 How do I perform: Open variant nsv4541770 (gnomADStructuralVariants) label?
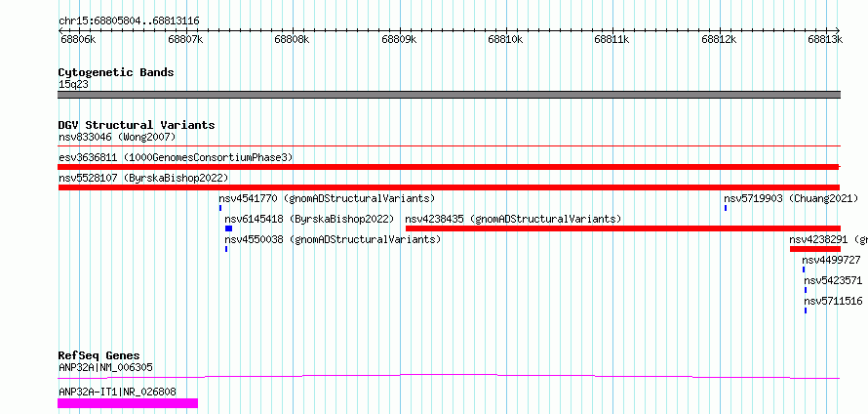(327, 198)
